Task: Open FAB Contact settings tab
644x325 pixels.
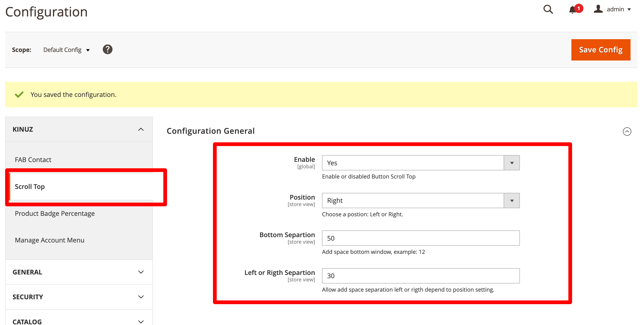Action: pyautogui.click(x=33, y=160)
